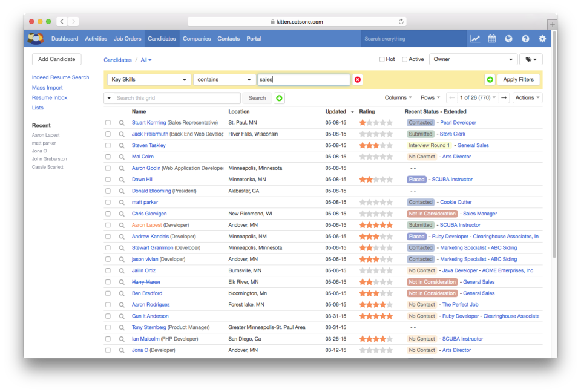Open the calendar icon in top bar
This screenshot has height=392, width=581.
coord(491,39)
